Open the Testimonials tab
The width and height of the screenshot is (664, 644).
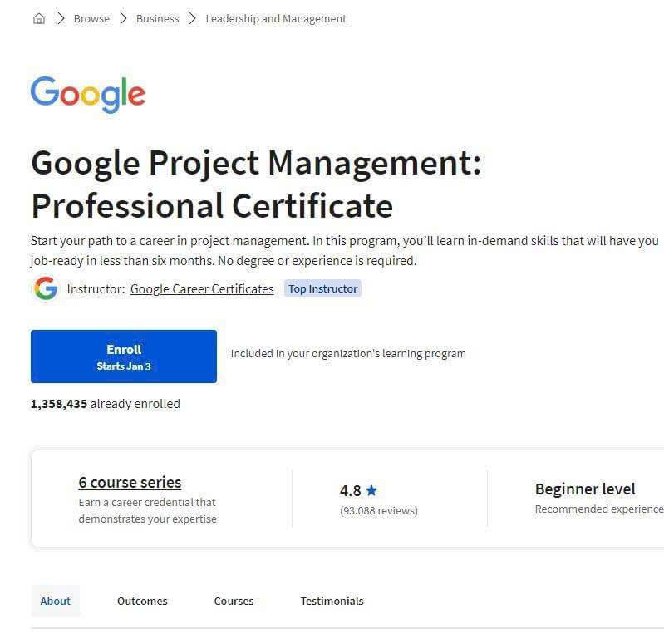click(332, 601)
